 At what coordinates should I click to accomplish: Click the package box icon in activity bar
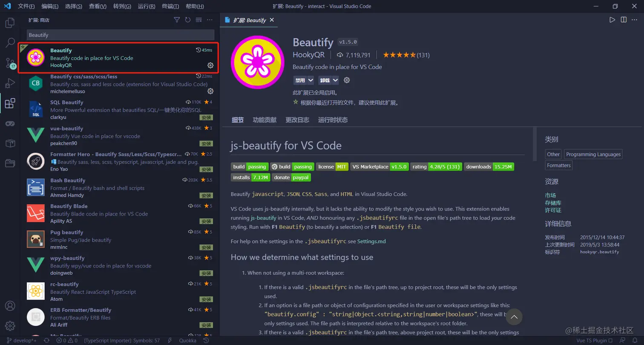point(10,143)
